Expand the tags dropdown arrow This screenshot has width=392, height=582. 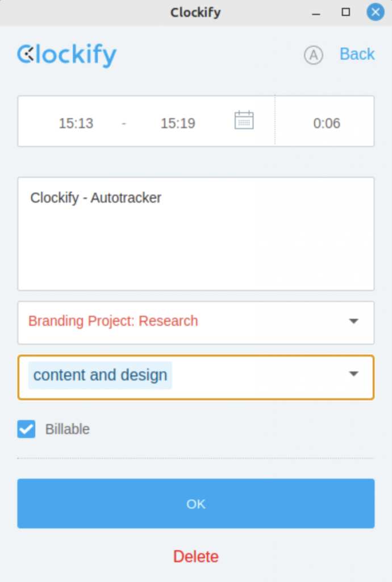[x=354, y=374]
